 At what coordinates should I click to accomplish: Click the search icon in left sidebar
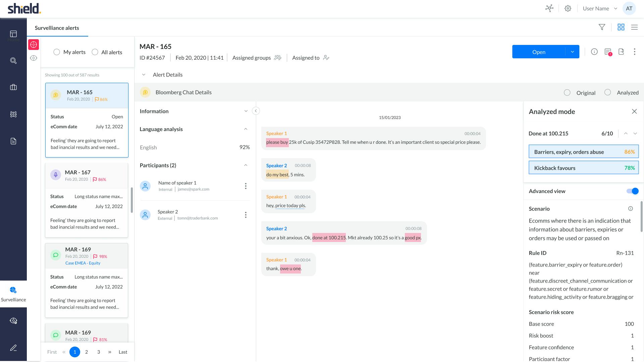point(13,61)
